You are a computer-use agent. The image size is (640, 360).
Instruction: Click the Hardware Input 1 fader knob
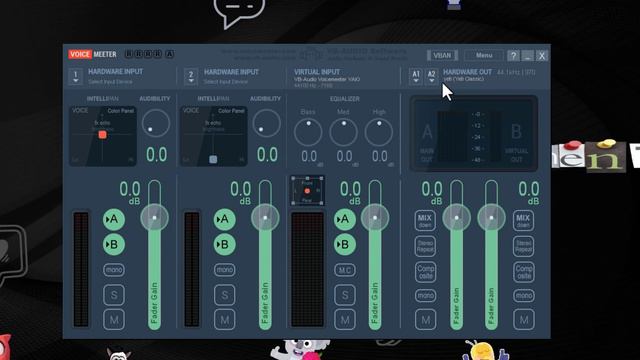point(154,218)
